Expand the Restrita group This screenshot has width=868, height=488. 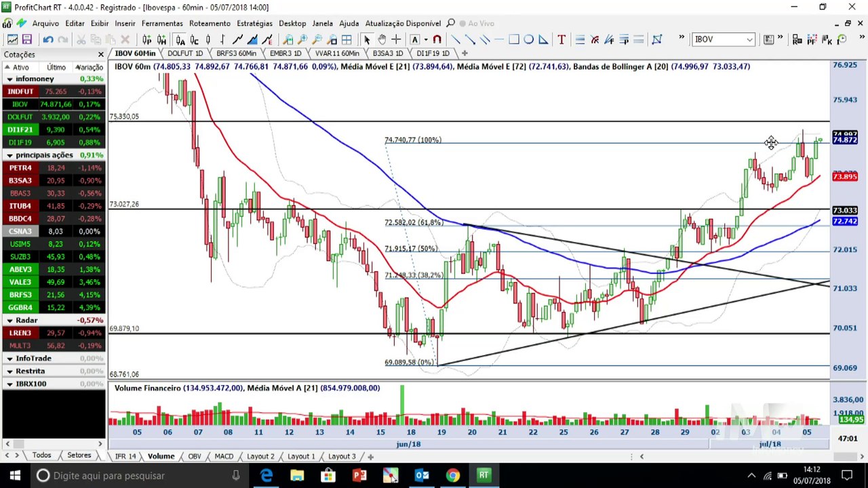tap(9, 371)
